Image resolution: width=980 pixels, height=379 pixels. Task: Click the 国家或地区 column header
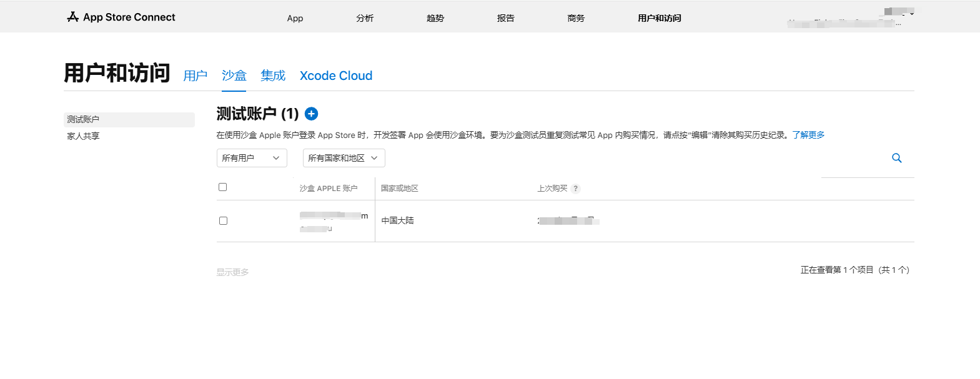(400, 189)
